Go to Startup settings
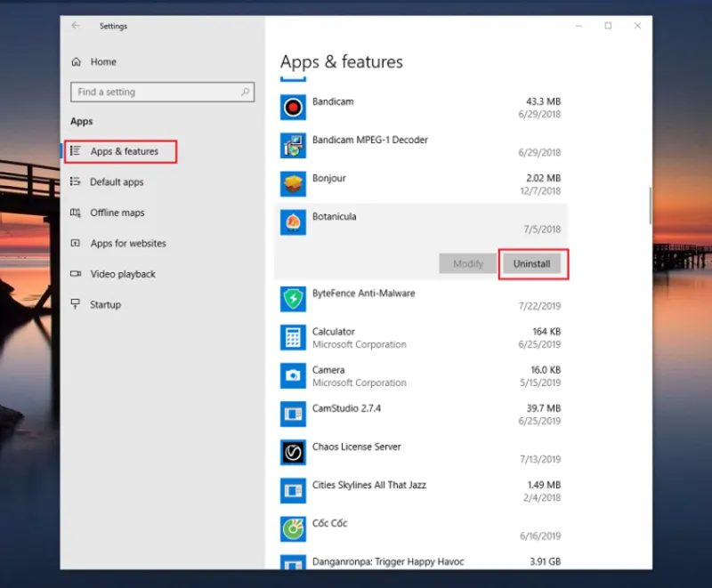Viewport: 712px width, 588px height. point(105,304)
